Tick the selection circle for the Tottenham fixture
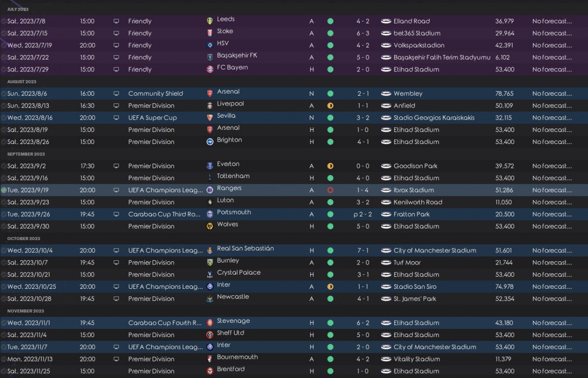The height and width of the screenshot is (378, 588). 4,178
